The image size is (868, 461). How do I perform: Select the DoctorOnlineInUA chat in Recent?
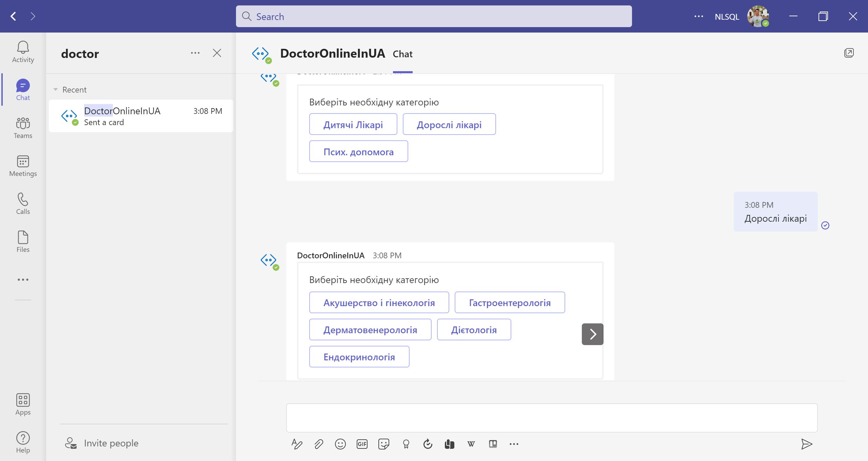coord(141,116)
